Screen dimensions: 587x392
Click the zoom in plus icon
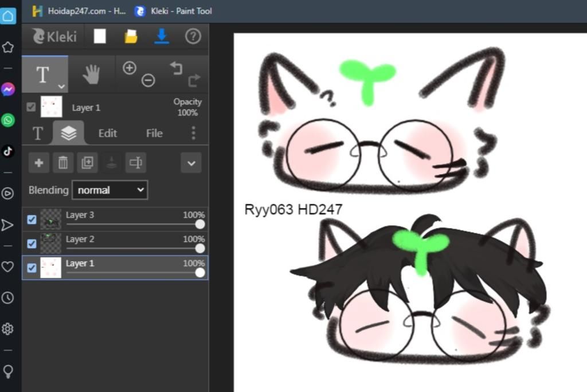tap(130, 68)
